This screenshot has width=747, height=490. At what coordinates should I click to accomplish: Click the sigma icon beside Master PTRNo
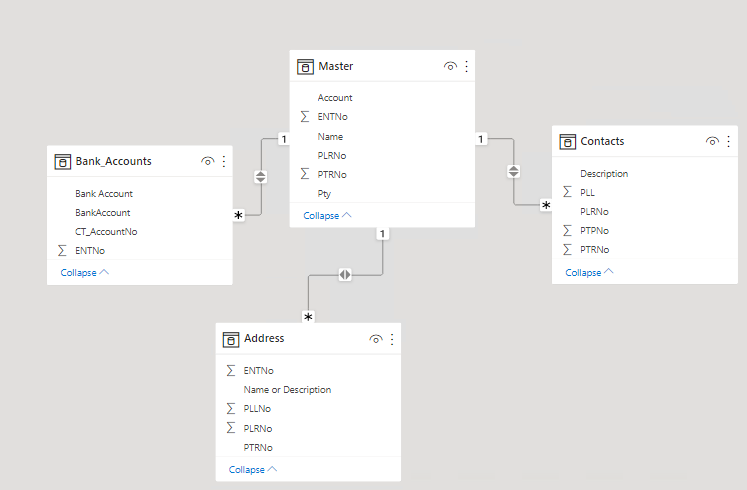point(305,174)
